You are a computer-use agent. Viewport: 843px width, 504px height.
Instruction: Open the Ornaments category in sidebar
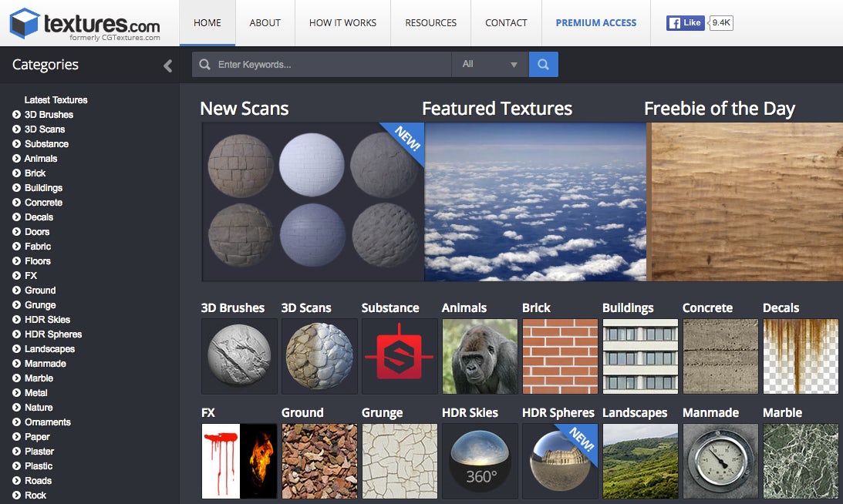pos(47,422)
